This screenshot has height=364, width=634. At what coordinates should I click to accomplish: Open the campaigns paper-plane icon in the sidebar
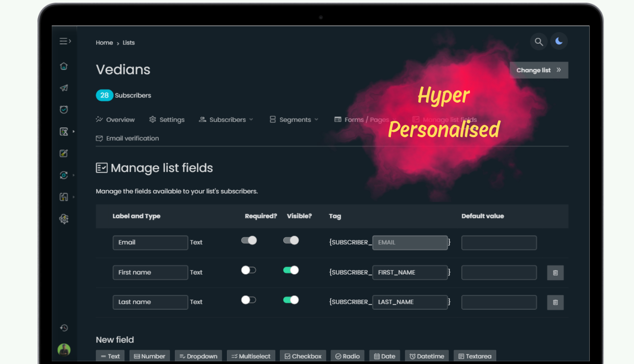64,88
